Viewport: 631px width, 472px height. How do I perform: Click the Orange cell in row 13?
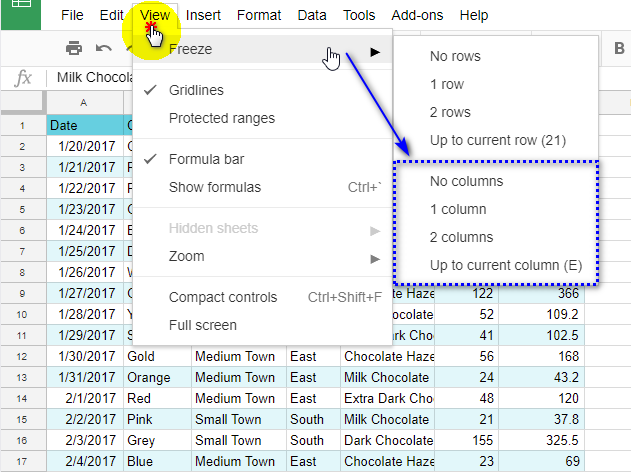coord(157,377)
